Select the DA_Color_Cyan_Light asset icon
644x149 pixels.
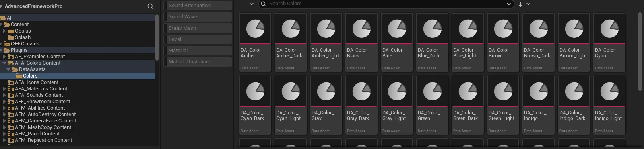[291, 92]
